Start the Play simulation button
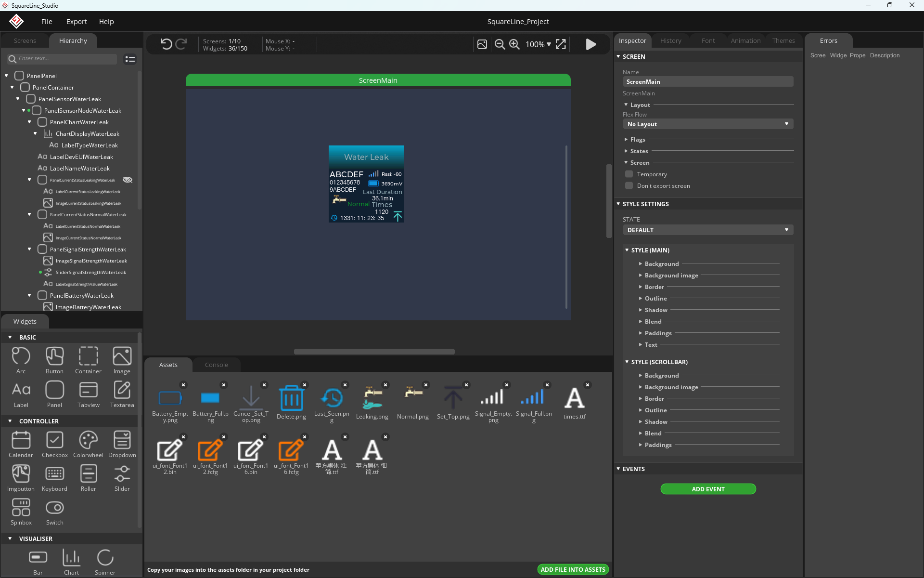The image size is (924, 578). tap(591, 44)
